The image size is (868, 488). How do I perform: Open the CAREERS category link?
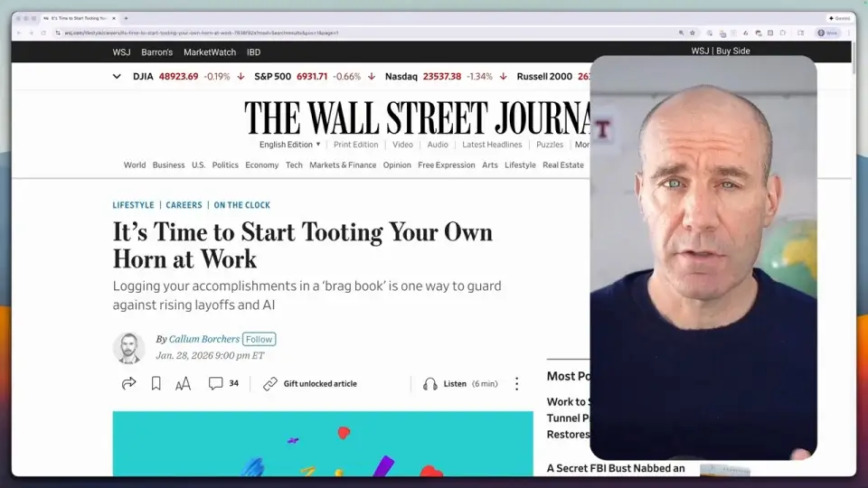184,205
